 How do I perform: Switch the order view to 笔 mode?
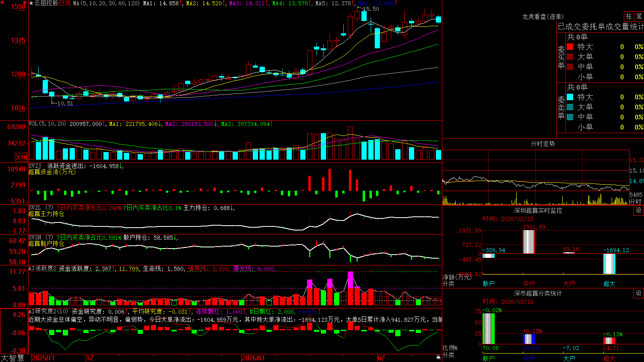(639, 16)
